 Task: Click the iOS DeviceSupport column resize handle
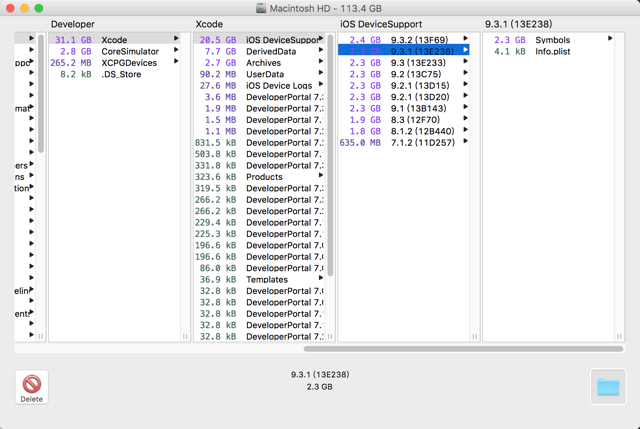point(474,336)
